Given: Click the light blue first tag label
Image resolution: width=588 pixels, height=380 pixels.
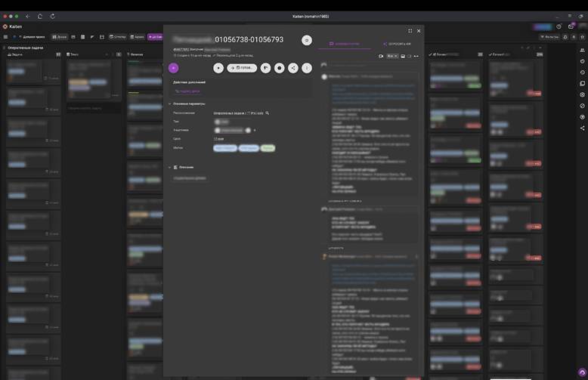Looking at the screenshot, I should [x=225, y=148].
